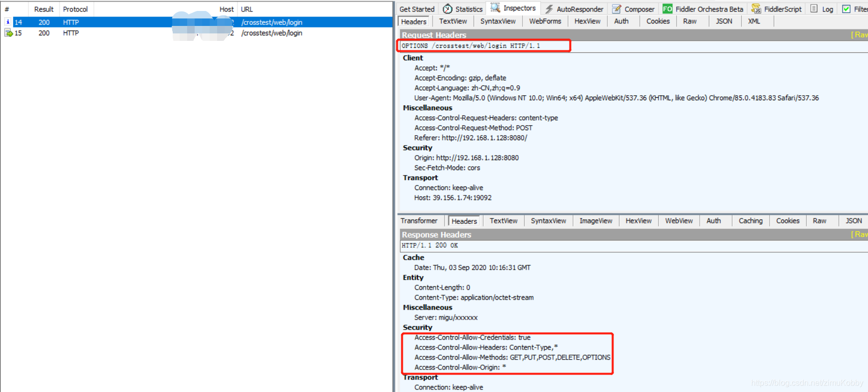Click the Inspectors magnifier icon
868x392 pixels.
(495, 7)
